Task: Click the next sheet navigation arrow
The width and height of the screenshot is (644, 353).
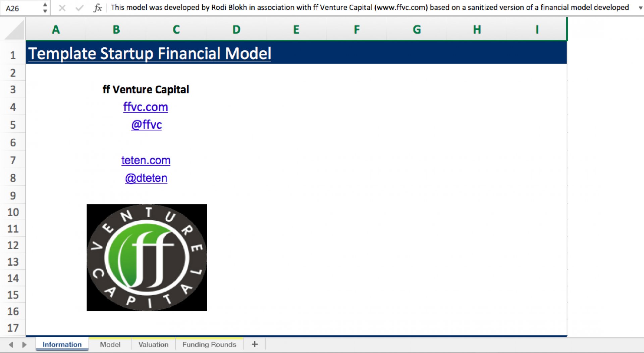Action: pyautogui.click(x=24, y=345)
